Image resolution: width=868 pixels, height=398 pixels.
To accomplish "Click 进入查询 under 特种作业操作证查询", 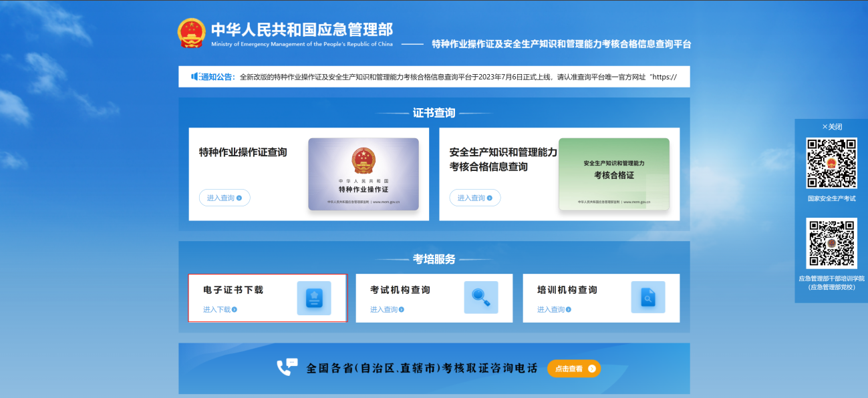I will pos(225,198).
